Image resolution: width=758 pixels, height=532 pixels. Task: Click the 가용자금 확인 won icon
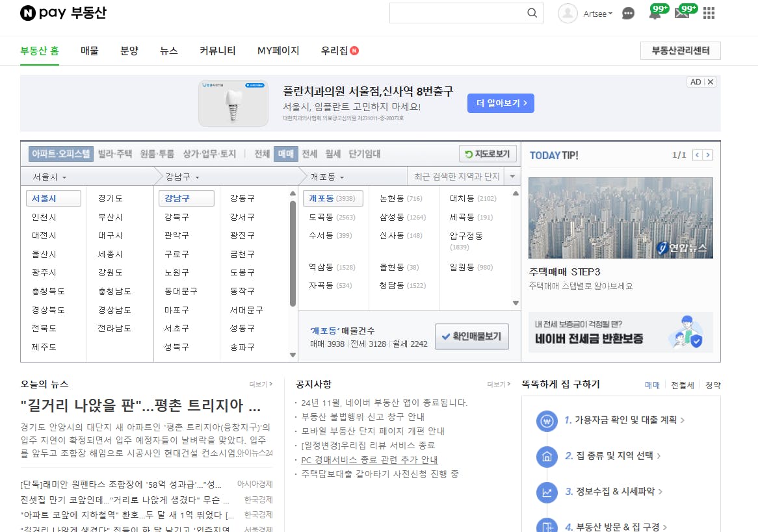click(547, 421)
